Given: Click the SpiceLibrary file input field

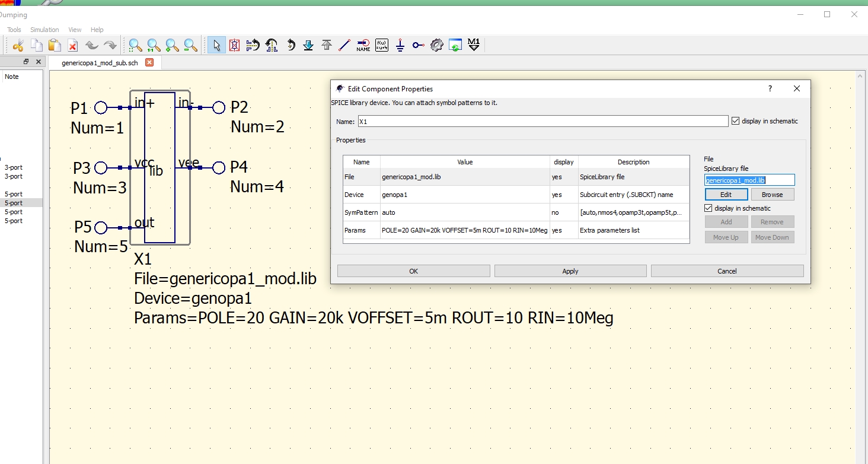Looking at the screenshot, I should tap(749, 180).
